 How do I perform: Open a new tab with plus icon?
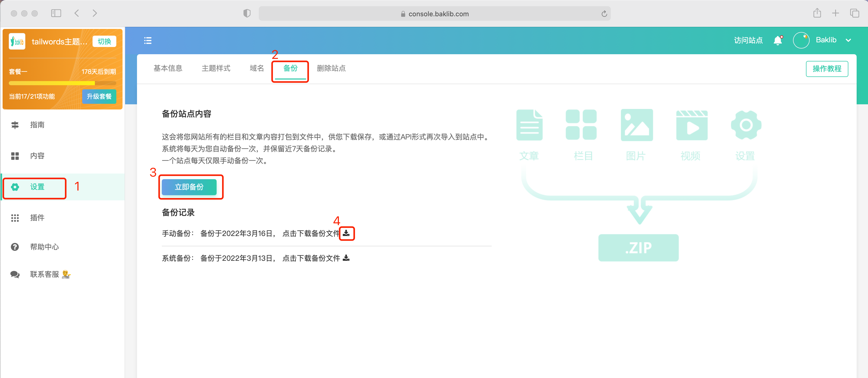(836, 13)
